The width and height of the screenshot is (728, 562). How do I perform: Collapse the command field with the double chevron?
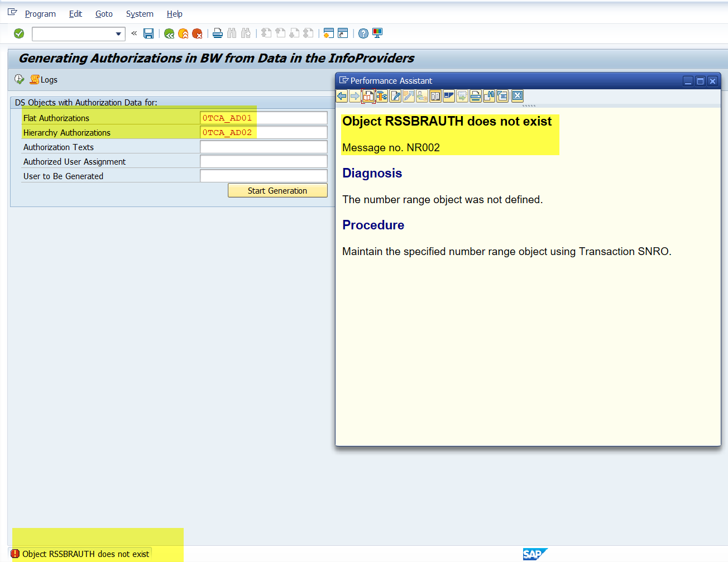(x=134, y=33)
